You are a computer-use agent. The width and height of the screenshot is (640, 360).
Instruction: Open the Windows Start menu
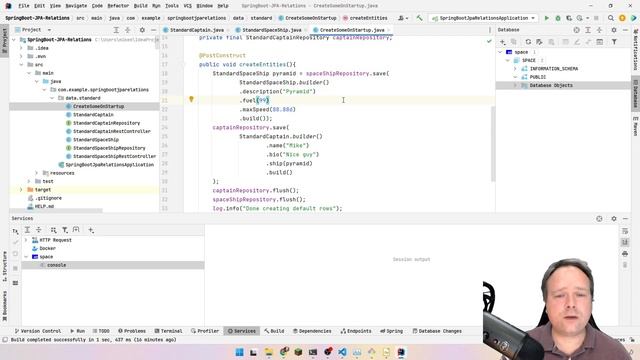coord(240,352)
